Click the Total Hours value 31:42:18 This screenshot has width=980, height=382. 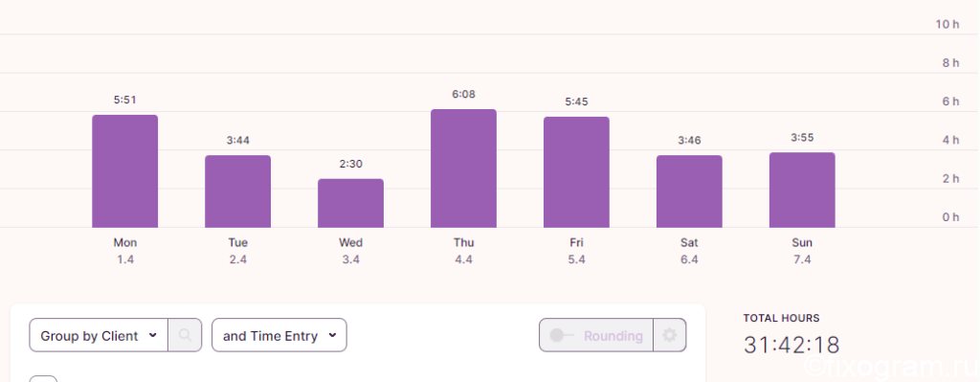[791, 345]
